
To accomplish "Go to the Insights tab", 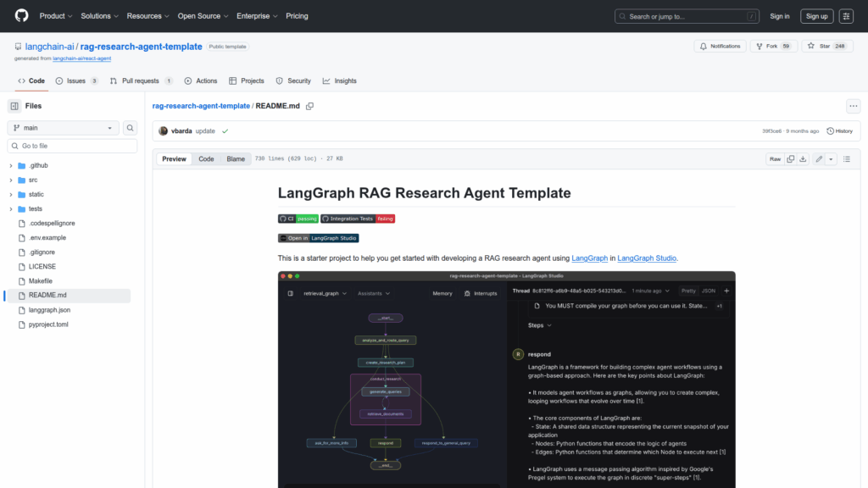I will [x=339, y=81].
